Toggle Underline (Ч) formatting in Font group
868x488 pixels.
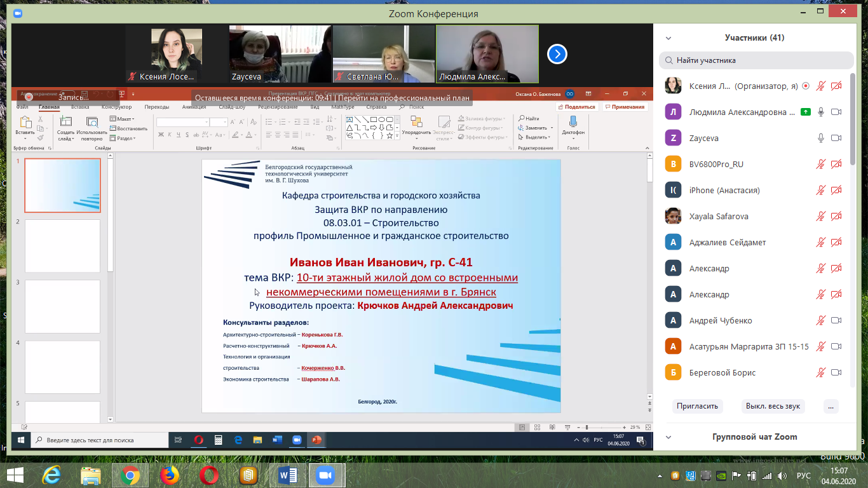(178, 135)
